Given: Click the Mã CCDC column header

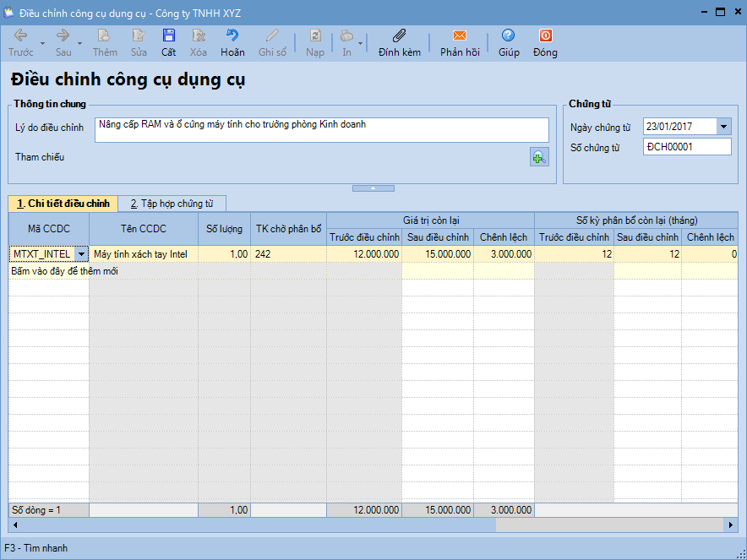Looking at the screenshot, I should tap(49, 229).
